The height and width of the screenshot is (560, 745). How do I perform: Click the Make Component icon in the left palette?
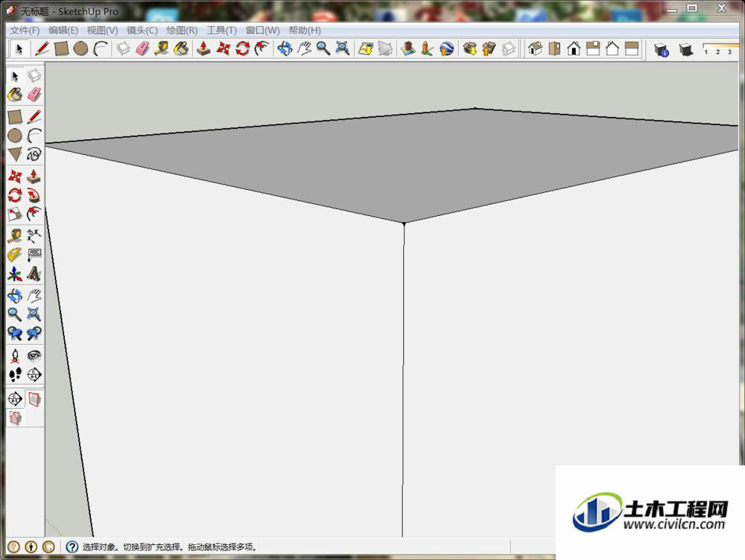tap(34, 76)
